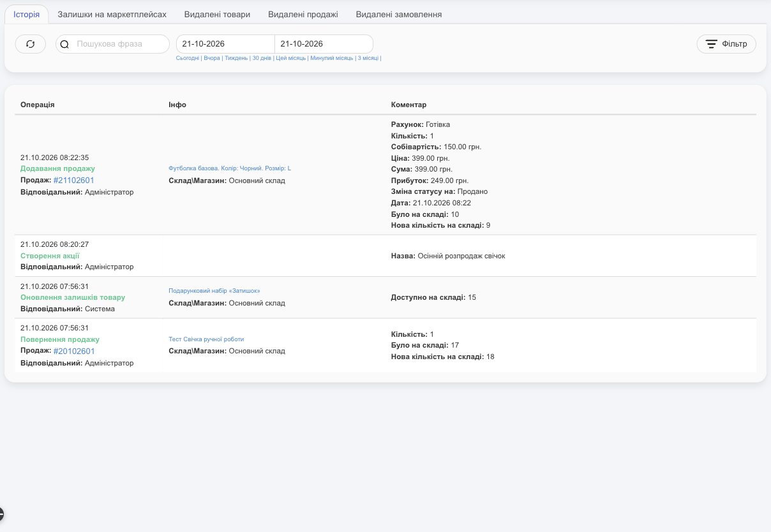Open returned sale #20102601 link
The width and height of the screenshot is (771, 532).
tap(73, 351)
